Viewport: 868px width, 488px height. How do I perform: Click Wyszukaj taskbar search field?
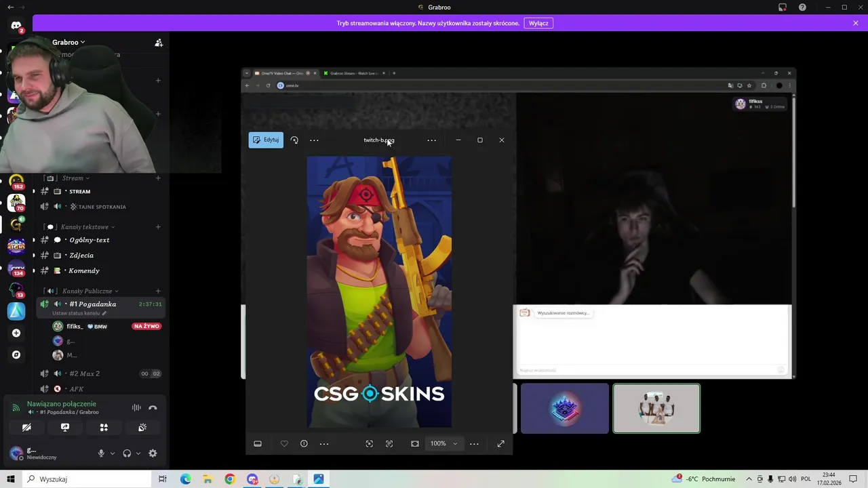87,479
